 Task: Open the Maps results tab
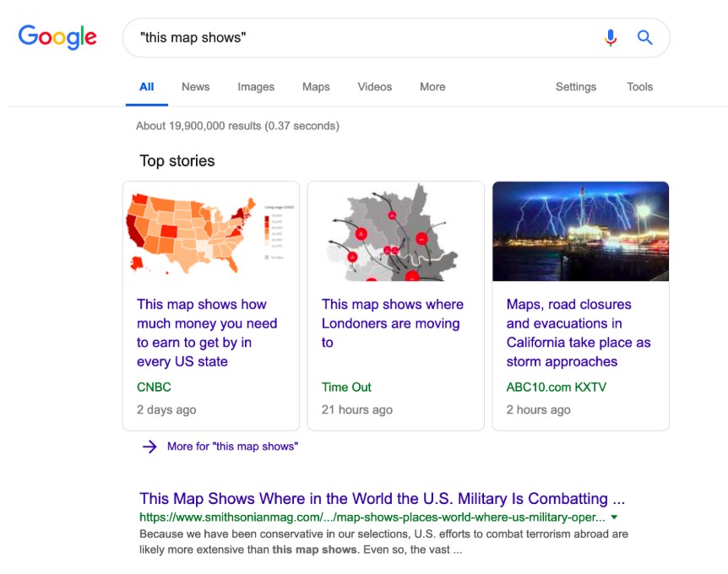(x=316, y=87)
